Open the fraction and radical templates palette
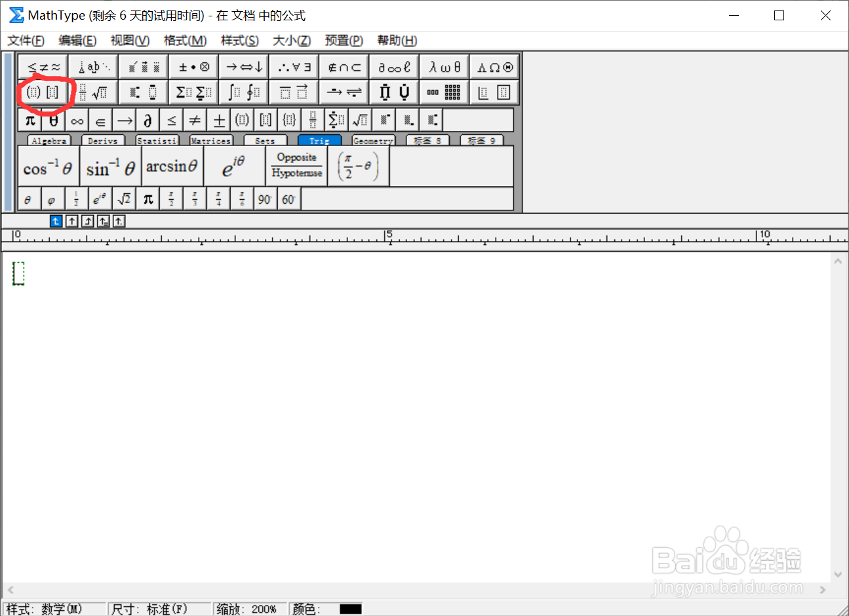Image resolution: width=849 pixels, height=616 pixels. [94, 92]
